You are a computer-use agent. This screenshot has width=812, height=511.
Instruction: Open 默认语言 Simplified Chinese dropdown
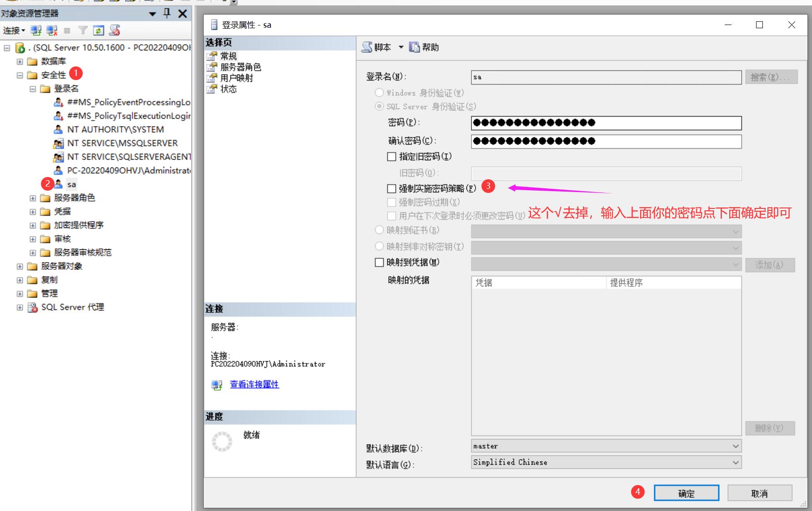click(736, 462)
